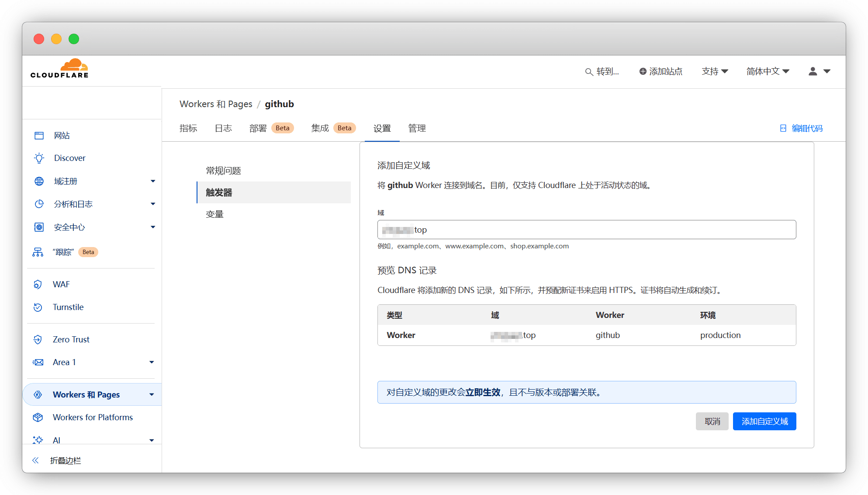Open the 集成 Beta tab
Image resolution: width=868 pixels, height=495 pixels.
(333, 128)
